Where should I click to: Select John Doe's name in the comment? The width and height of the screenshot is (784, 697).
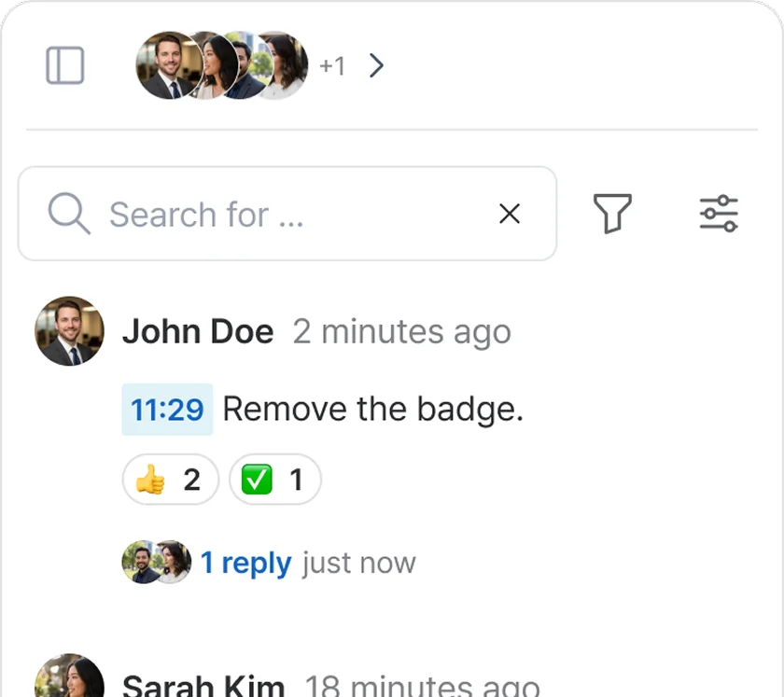[x=198, y=331]
